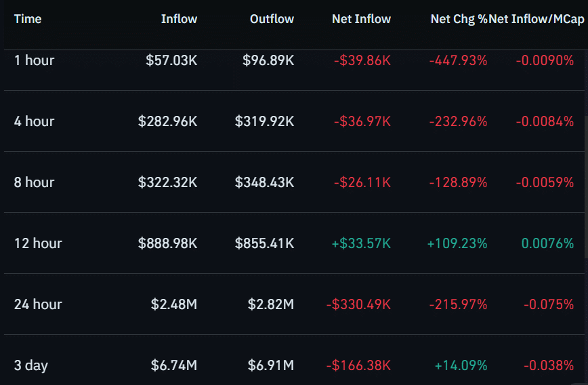Sort by the Inflow column header
Screen dimensions: 588x385
[x=179, y=19]
